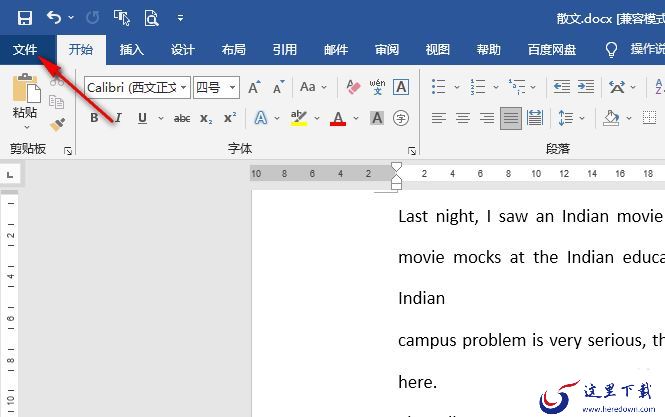Save the document with the floppy icon
This screenshot has height=417, width=665.
pyautogui.click(x=25, y=18)
